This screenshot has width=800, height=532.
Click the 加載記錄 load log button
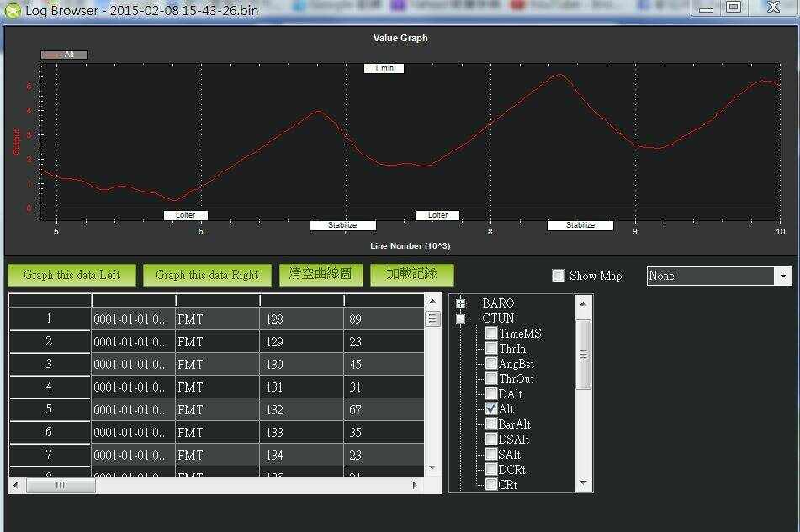411,275
